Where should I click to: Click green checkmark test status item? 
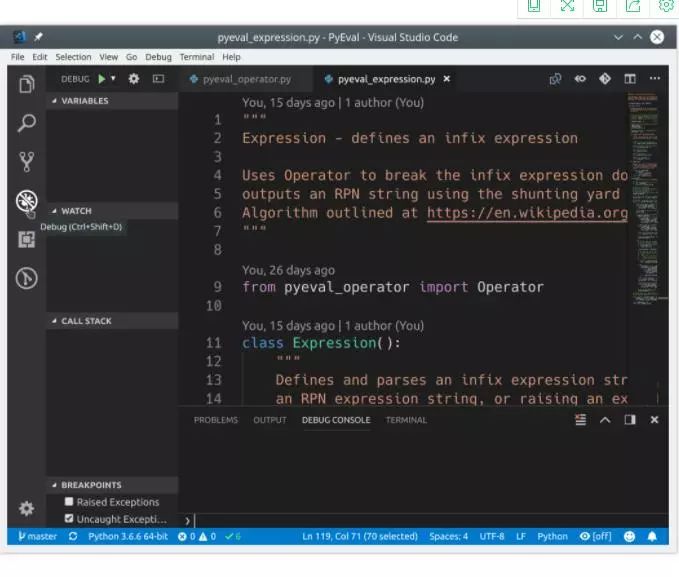(x=233, y=536)
